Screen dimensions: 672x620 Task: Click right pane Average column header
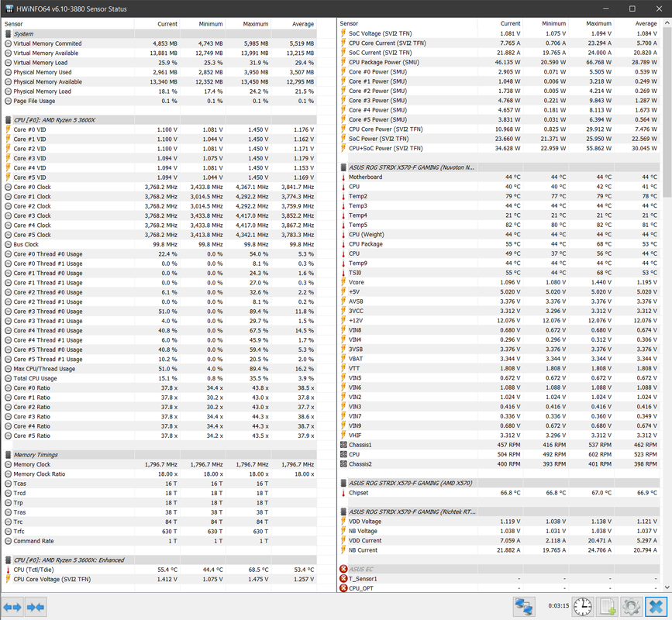pos(637,23)
